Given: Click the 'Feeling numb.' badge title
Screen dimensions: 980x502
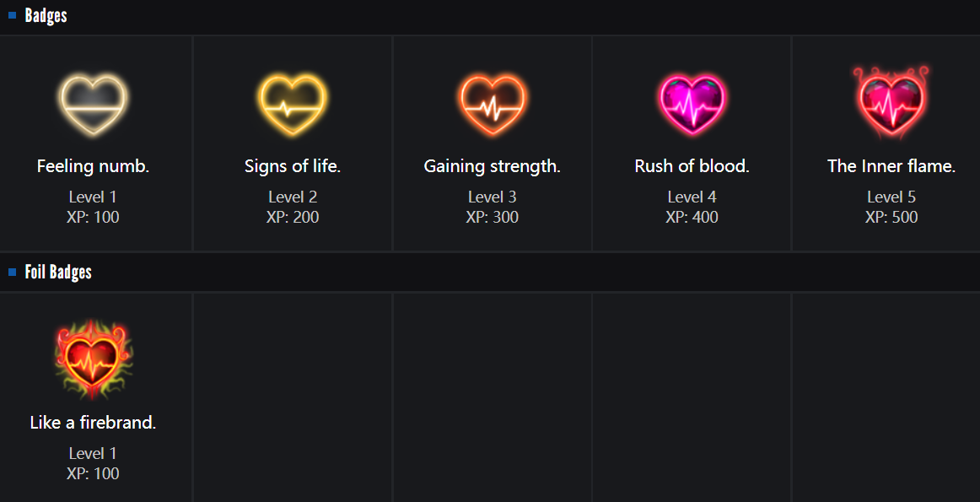Looking at the screenshot, I should [93, 166].
